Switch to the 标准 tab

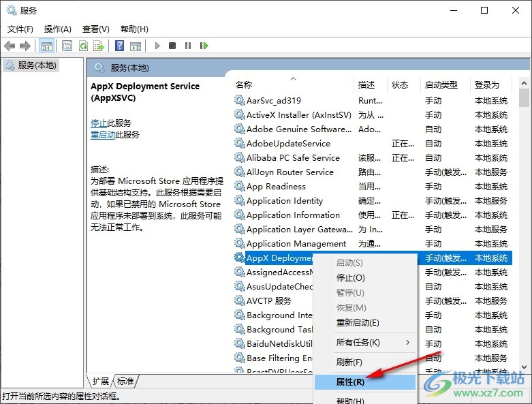pyautogui.click(x=125, y=382)
